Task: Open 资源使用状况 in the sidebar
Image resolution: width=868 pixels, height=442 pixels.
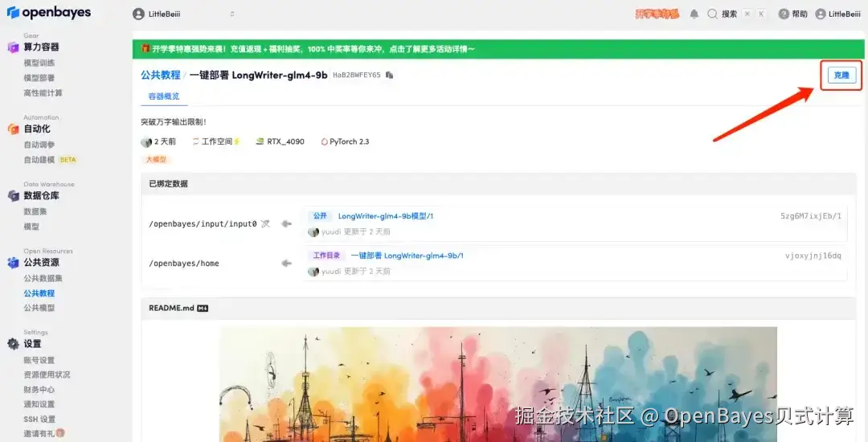Action: 47,374
